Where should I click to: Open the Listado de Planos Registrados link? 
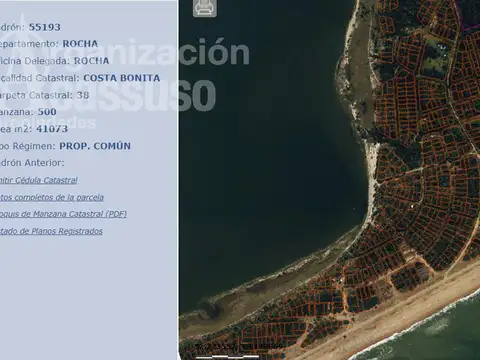tap(51, 231)
